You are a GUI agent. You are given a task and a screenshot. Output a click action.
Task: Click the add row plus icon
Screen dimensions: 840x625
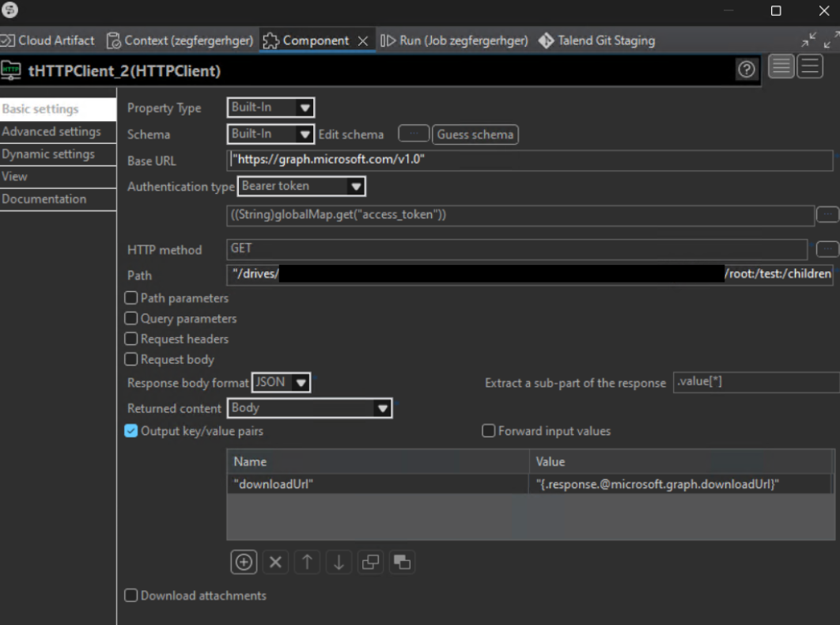click(x=244, y=562)
